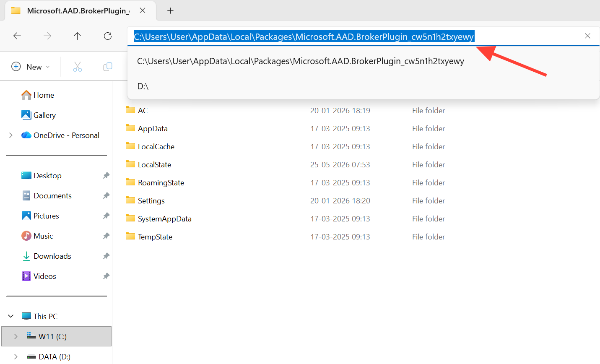Click the highlighted address bar path

pos(304,36)
